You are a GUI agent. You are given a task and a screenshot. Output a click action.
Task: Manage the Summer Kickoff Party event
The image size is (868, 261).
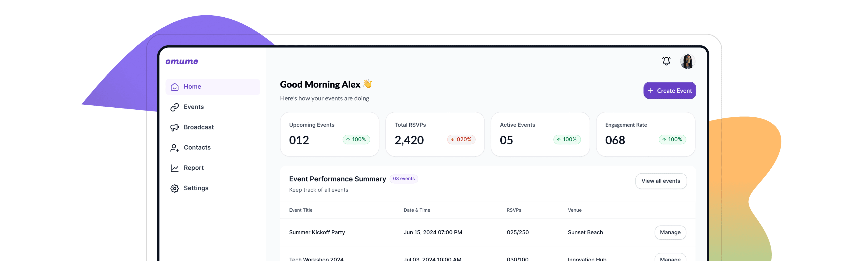click(670, 232)
